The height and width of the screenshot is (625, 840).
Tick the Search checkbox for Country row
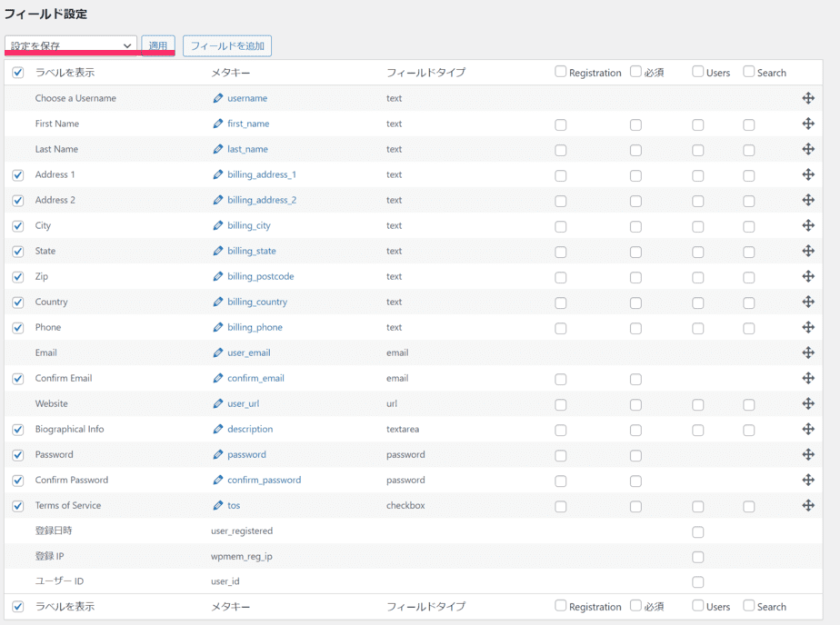pos(749,303)
